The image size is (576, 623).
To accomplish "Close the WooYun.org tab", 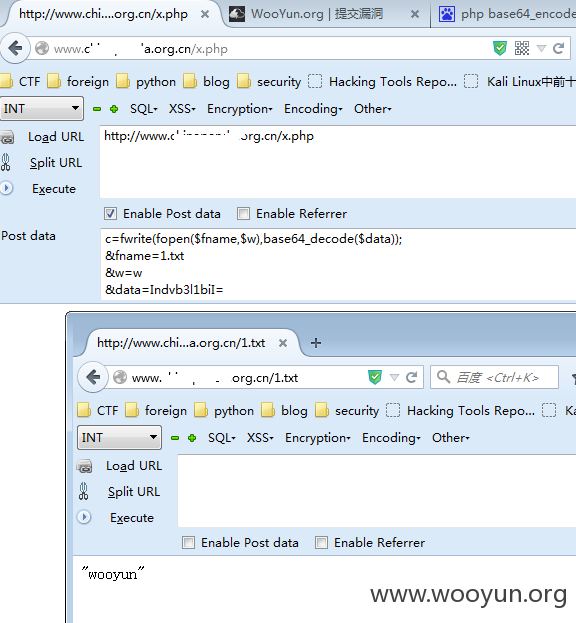I will [415, 14].
